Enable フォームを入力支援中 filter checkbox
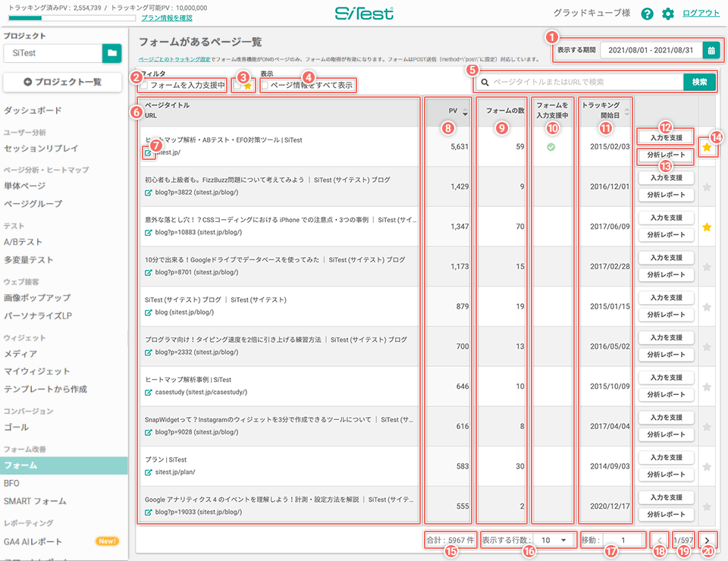This screenshot has height=561, width=728. click(144, 86)
